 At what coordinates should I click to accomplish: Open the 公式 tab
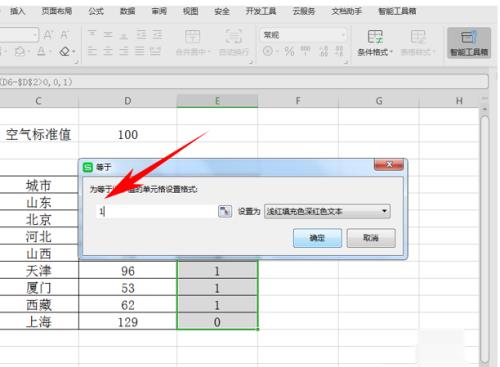click(96, 11)
